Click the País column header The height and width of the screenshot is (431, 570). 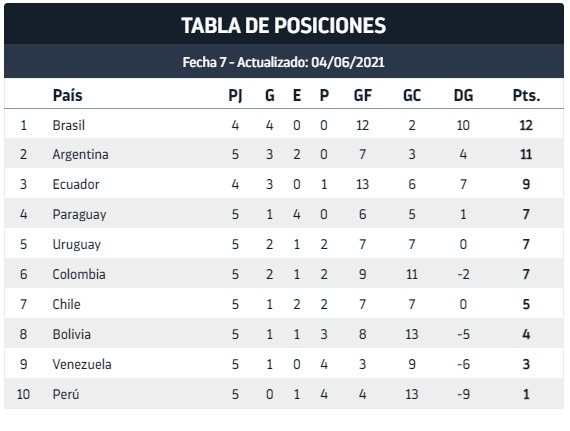(x=68, y=95)
